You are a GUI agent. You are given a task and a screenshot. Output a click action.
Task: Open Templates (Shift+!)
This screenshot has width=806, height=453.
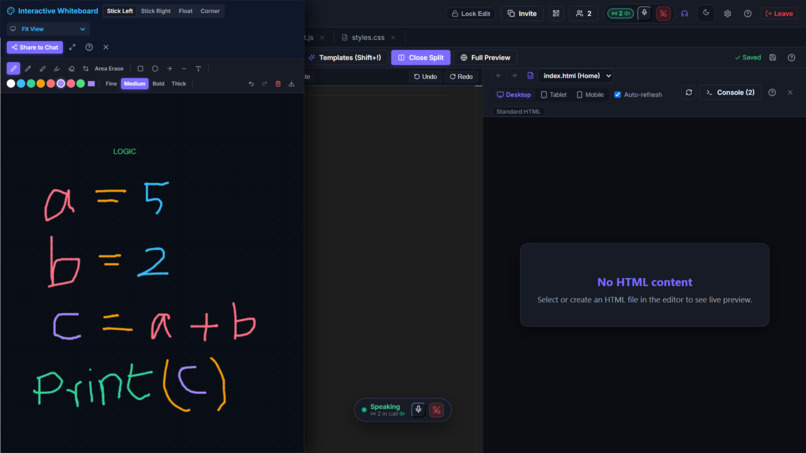click(345, 58)
